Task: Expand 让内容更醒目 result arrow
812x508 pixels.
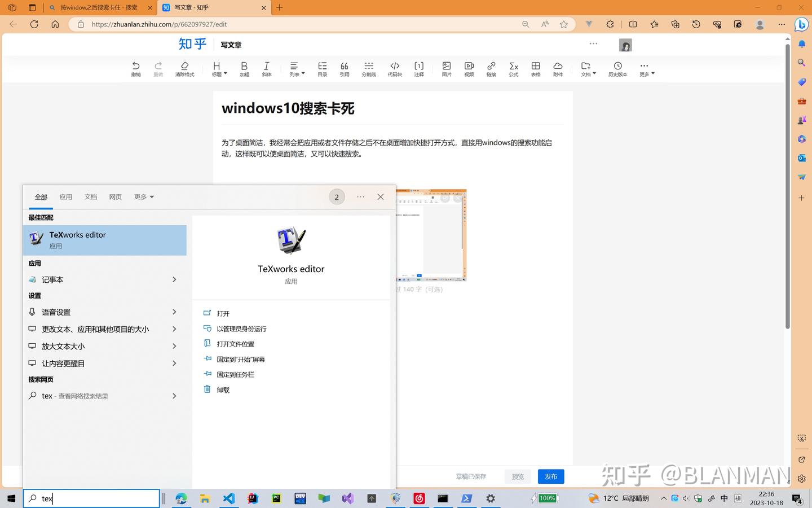Action: tap(174, 363)
